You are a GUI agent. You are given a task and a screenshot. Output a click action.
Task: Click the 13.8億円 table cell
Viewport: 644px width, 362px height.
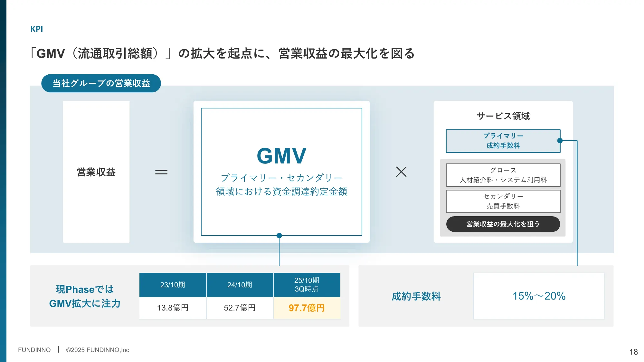point(173,308)
